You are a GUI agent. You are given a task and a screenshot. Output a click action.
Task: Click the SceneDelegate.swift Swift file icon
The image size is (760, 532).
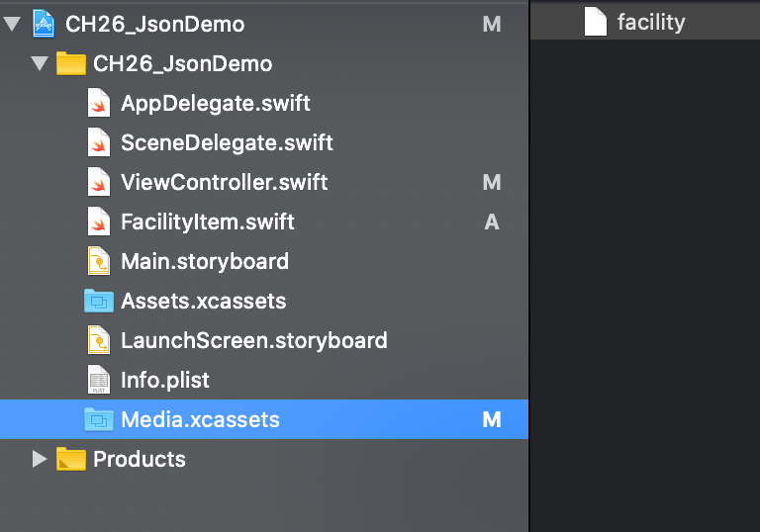coord(98,142)
